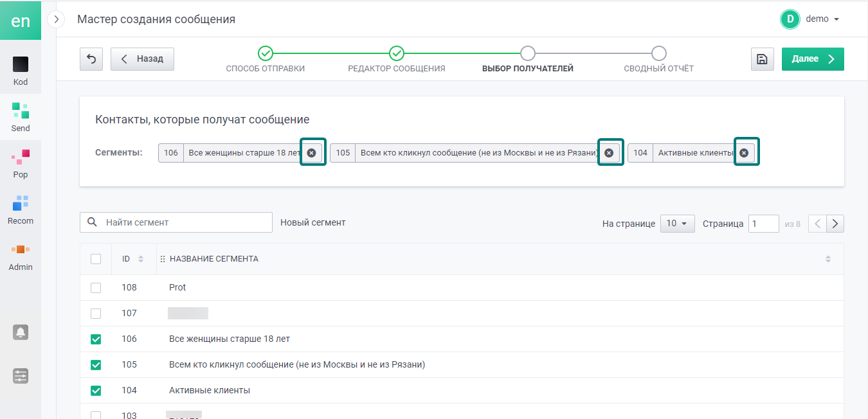Viewport: 868px width, 419px height.
Task: Click Активные клиенты row text
Action: tap(210, 390)
